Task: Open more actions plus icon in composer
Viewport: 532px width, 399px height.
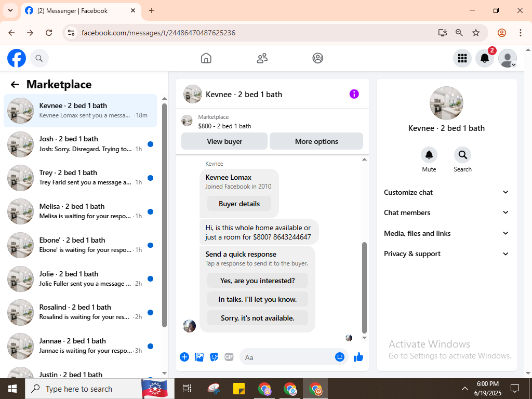Action: point(184,357)
